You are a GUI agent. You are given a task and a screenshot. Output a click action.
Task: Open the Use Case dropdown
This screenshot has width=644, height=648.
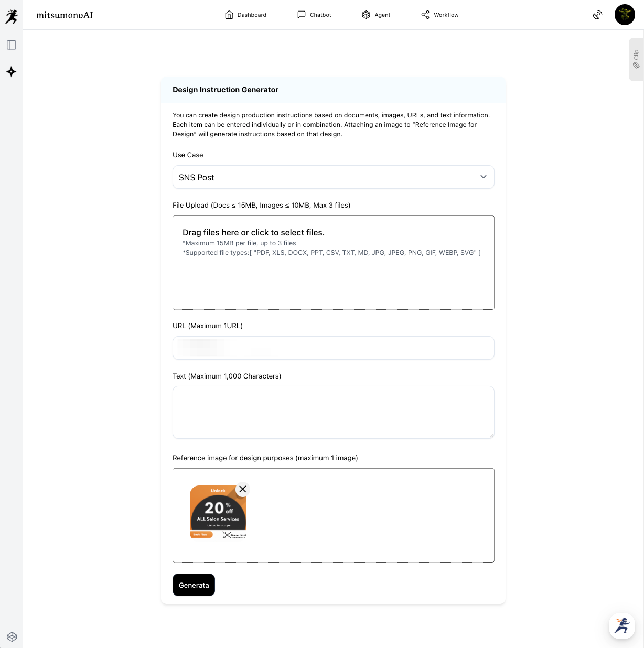(x=333, y=177)
